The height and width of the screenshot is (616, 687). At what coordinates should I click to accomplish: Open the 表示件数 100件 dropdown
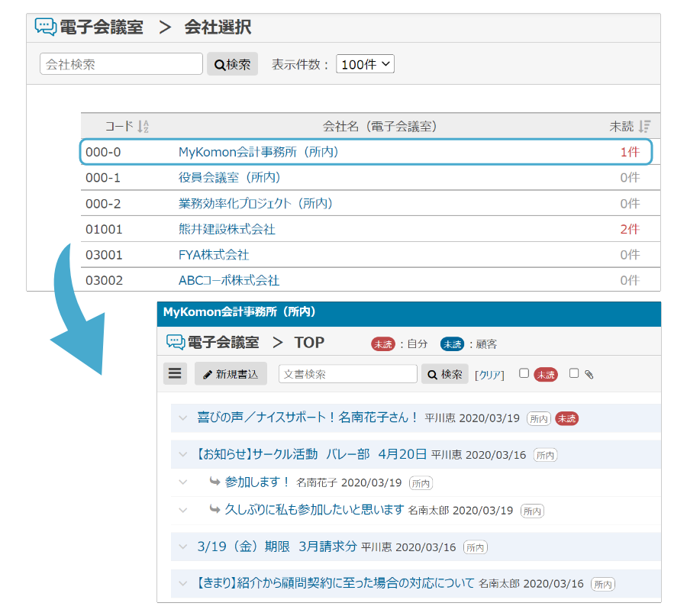click(x=365, y=64)
